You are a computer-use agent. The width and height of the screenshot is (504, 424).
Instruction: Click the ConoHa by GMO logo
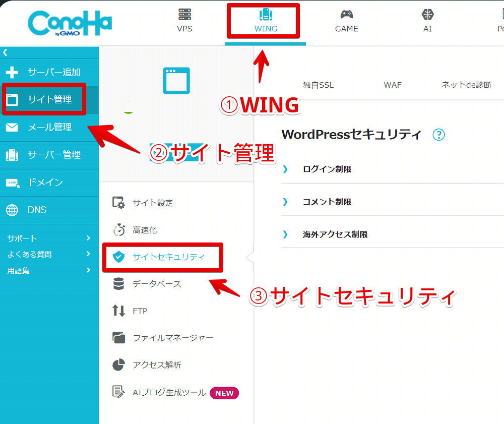[x=70, y=22]
